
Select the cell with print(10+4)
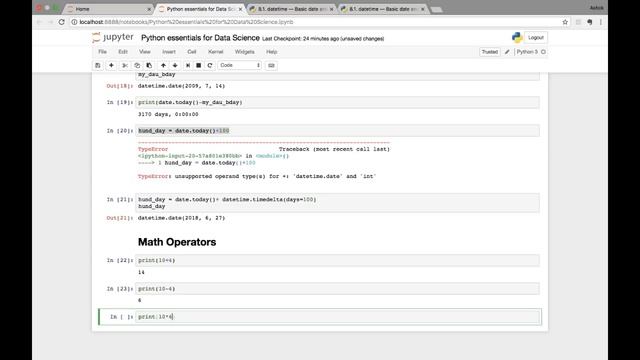(338, 260)
